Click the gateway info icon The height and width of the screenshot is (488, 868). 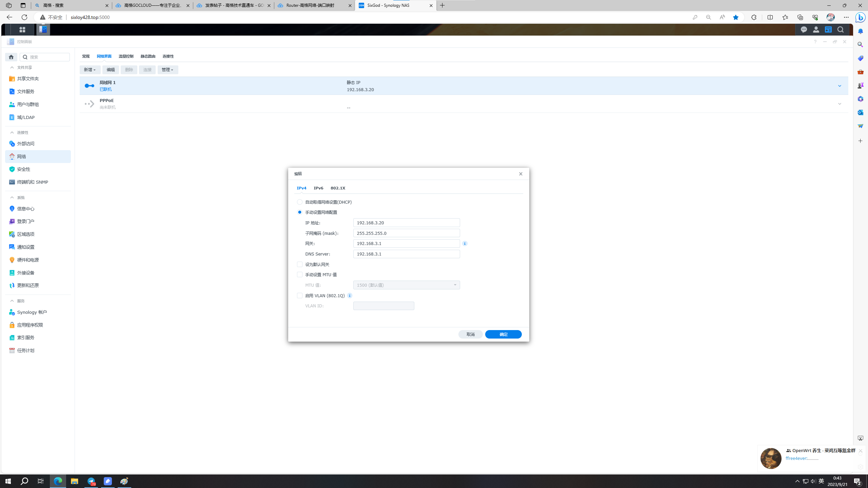pyautogui.click(x=465, y=243)
